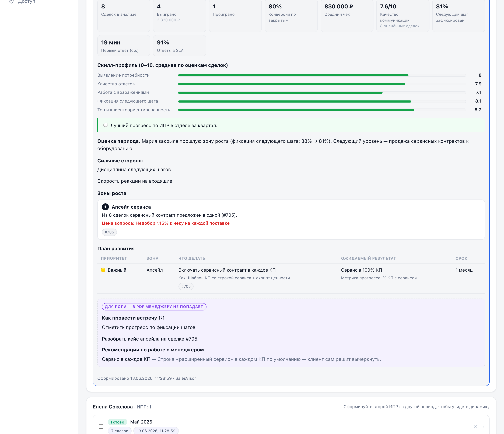
Task: Click the 'Сервис в 100% КП' result cell
Action: [x=361, y=270]
